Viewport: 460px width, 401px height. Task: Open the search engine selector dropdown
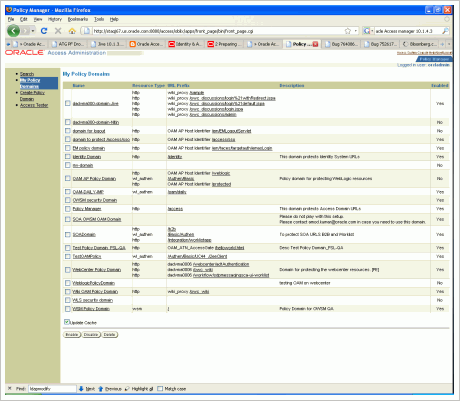pos(372,31)
